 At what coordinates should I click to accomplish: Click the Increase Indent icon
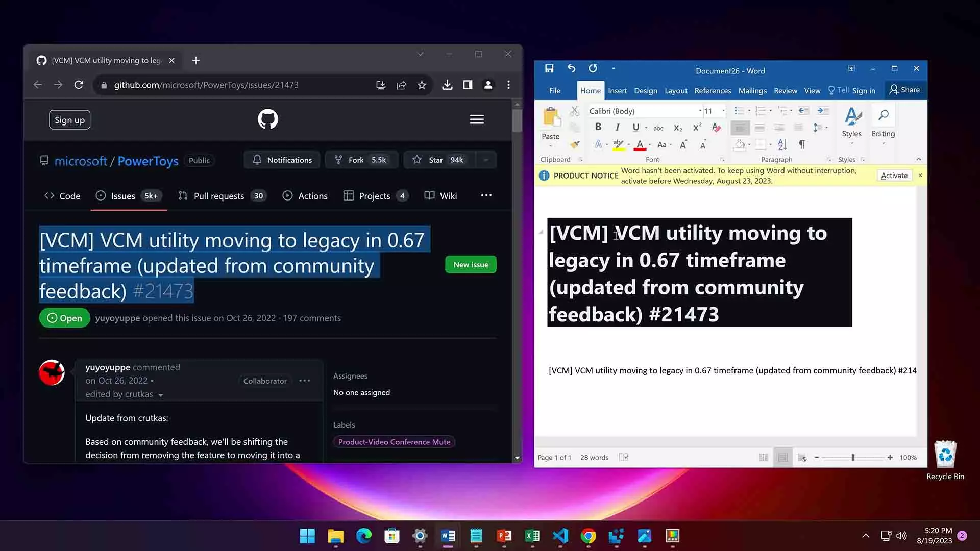click(822, 111)
